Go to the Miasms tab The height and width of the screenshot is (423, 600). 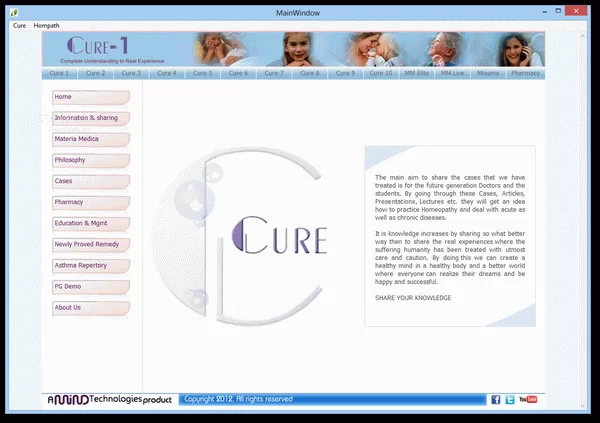[x=489, y=73]
